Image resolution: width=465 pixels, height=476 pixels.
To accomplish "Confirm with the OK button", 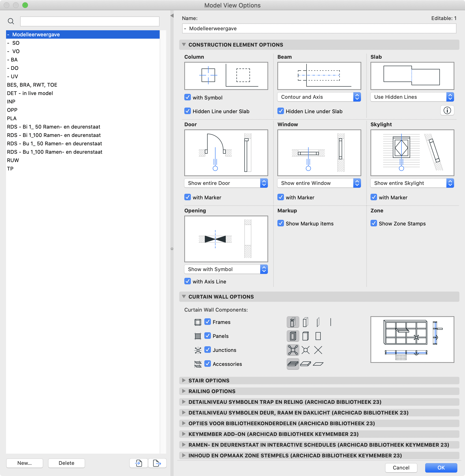I will pos(441,468).
